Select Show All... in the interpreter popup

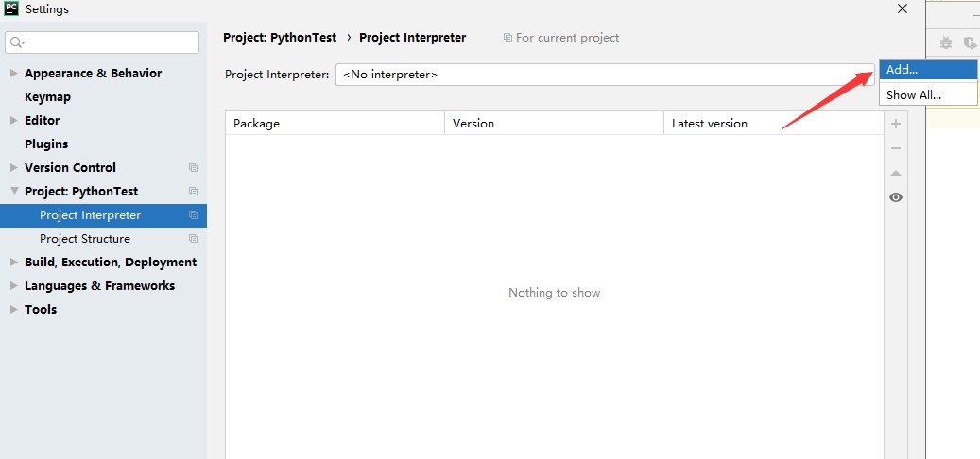pos(913,94)
